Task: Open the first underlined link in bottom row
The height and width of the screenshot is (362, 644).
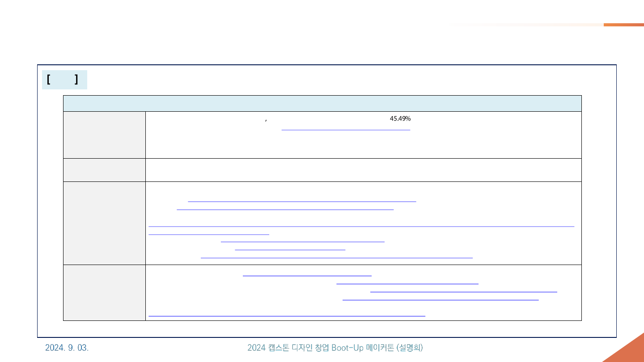Action: pyautogui.click(x=307, y=275)
